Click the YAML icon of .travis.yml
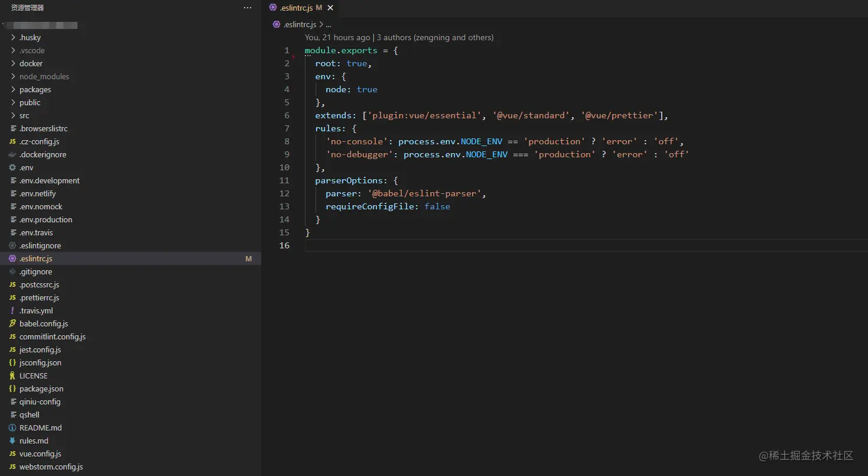Viewport: 868px width, 476px height. point(13,310)
